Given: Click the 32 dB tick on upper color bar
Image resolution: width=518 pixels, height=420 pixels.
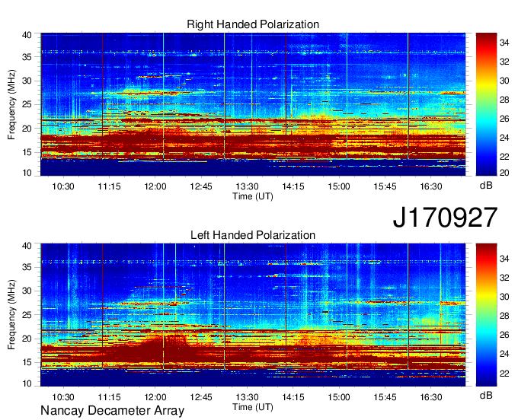Looking at the screenshot, I should click(x=504, y=62).
